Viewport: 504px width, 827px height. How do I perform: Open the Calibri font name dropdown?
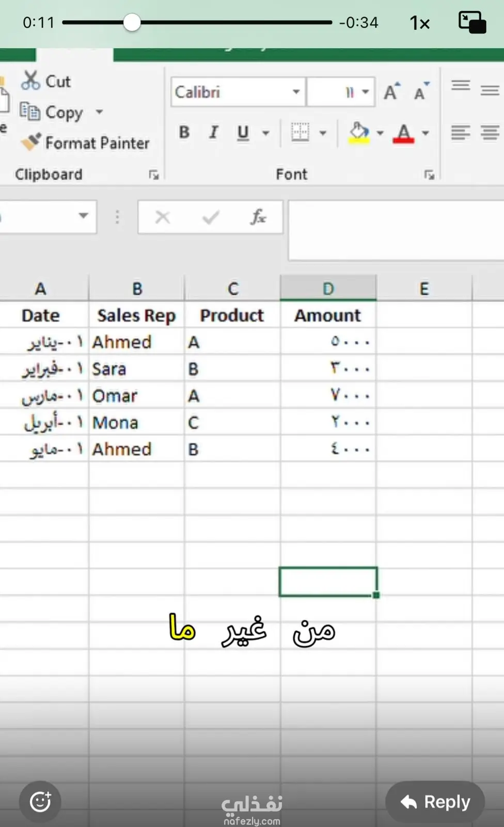point(296,92)
